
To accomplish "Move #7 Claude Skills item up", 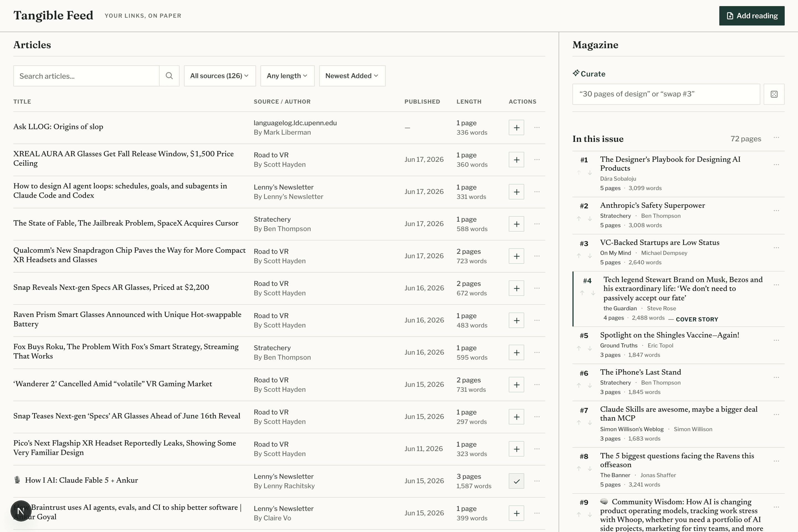I will coord(579,422).
